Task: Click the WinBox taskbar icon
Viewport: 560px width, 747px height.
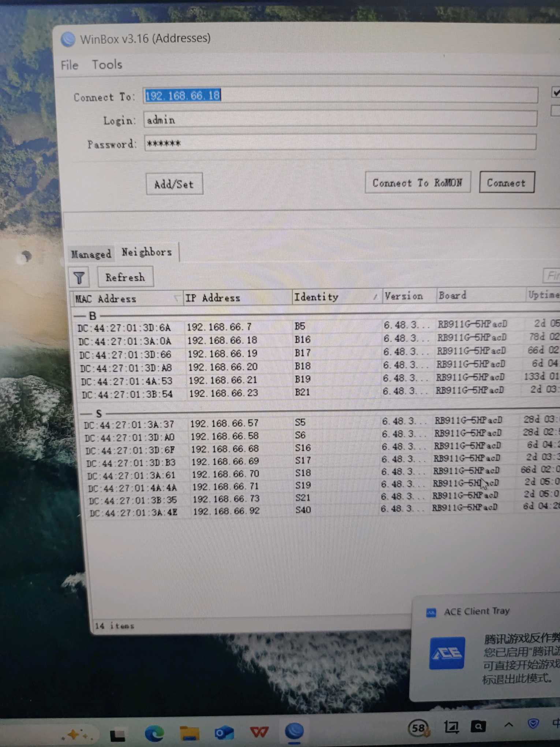Action: tap(294, 732)
